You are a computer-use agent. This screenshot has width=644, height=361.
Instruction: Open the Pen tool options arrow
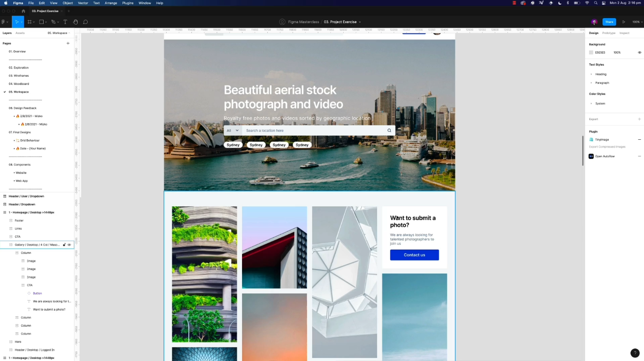click(x=58, y=22)
